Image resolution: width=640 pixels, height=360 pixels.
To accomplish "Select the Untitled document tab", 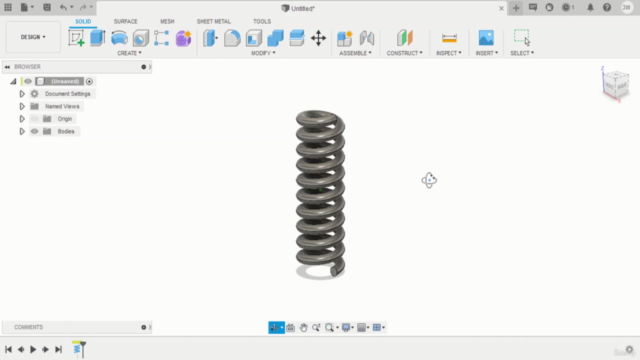I will point(298,8).
